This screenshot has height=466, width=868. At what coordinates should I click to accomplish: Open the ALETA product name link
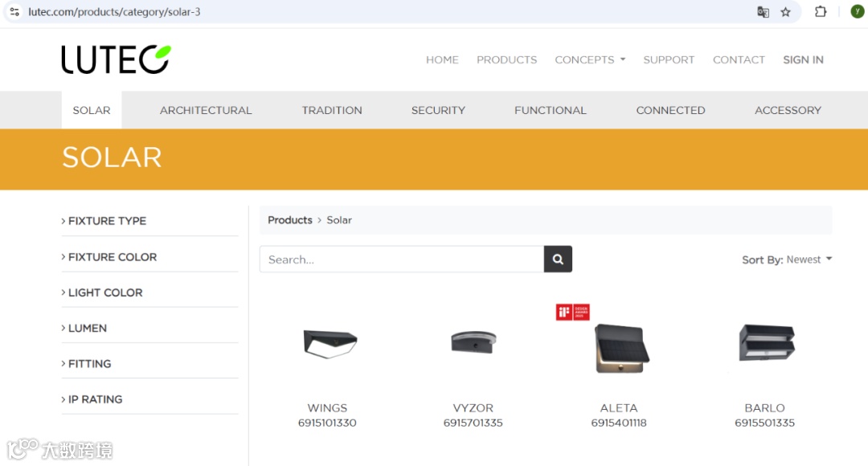click(x=619, y=408)
